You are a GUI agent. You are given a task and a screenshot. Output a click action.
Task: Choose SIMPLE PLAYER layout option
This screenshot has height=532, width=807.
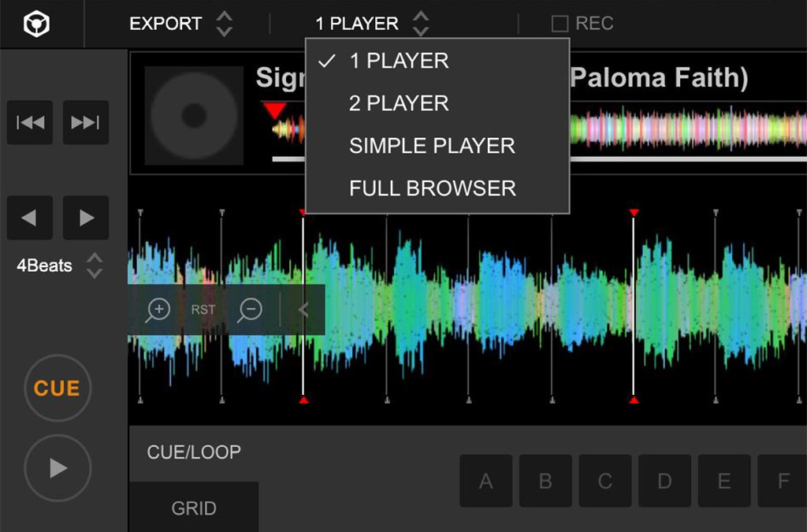coord(432,146)
